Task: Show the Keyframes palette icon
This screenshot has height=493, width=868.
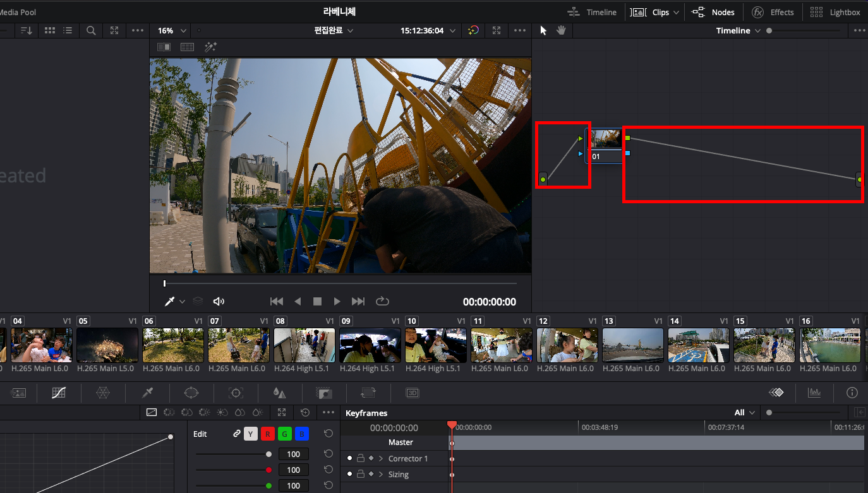Action: click(776, 393)
